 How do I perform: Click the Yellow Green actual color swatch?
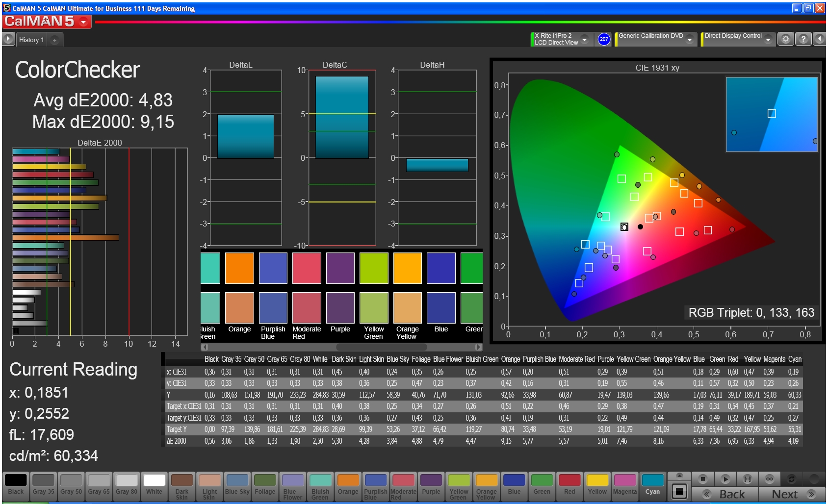click(374, 268)
